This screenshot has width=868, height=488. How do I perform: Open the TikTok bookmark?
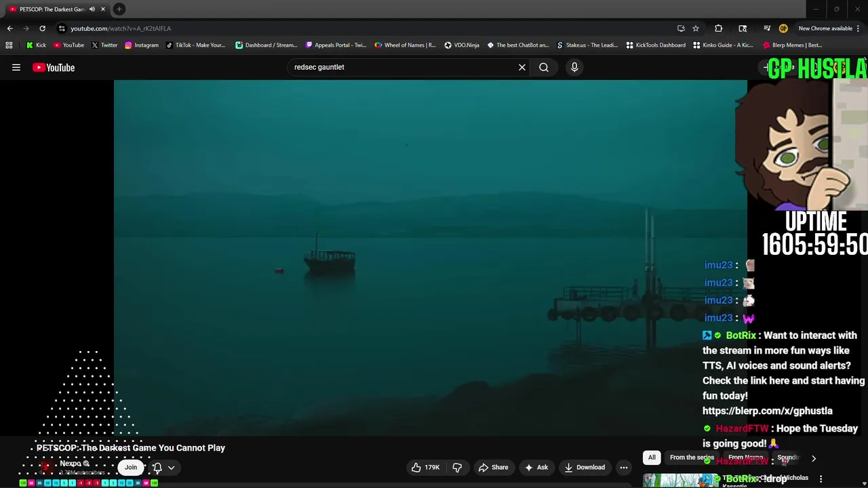pos(195,45)
